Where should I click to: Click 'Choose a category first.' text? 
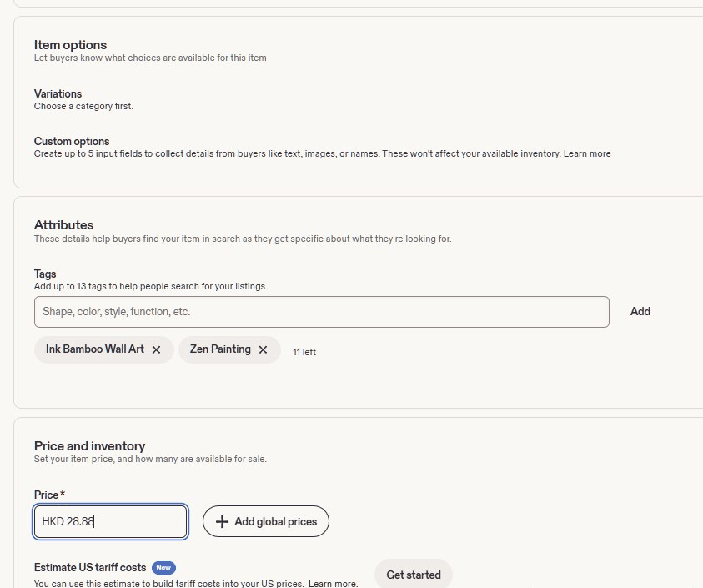click(x=83, y=106)
